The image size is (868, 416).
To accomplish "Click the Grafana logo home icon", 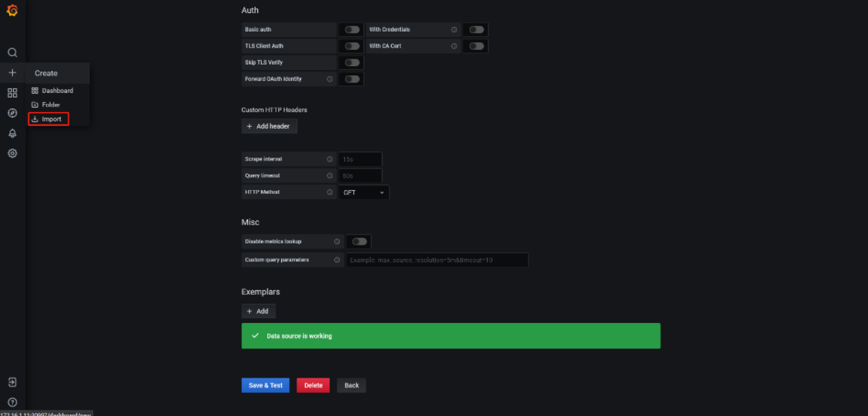I will pyautogui.click(x=12, y=11).
